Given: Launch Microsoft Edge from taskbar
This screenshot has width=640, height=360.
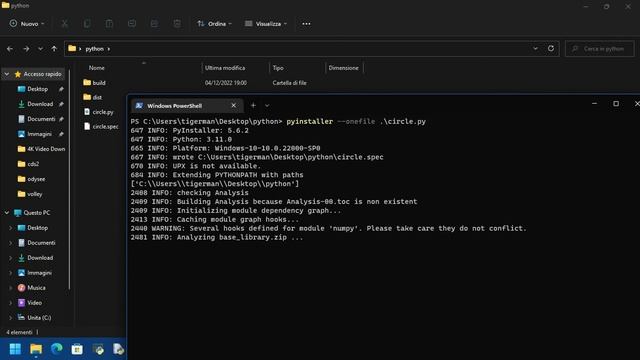Looking at the screenshot, I should 57,349.
